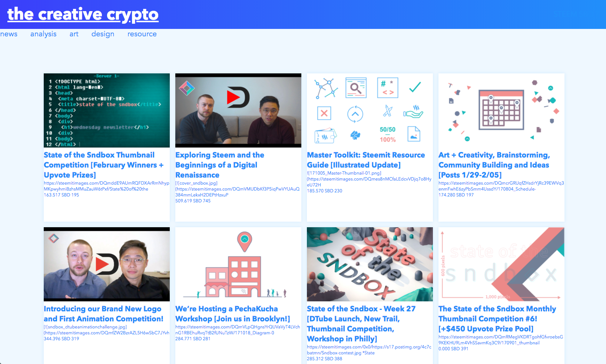Open the design section
This screenshot has height=364, width=606.
tap(103, 34)
